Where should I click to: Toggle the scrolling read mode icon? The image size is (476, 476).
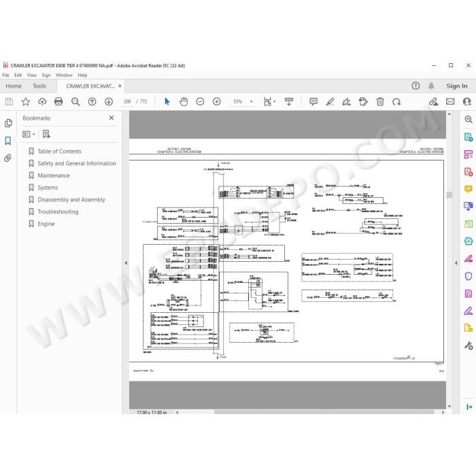click(x=289, y=101)
